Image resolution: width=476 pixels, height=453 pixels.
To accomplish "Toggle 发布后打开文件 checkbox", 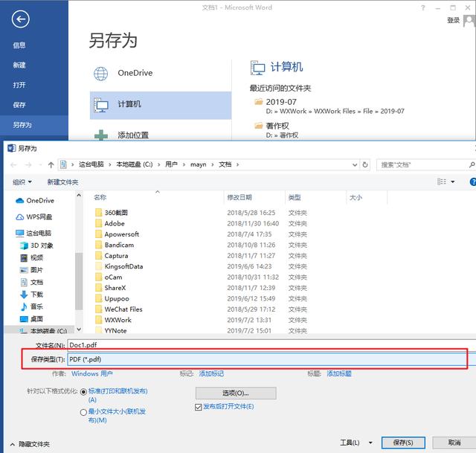I will tap(199, 407).
